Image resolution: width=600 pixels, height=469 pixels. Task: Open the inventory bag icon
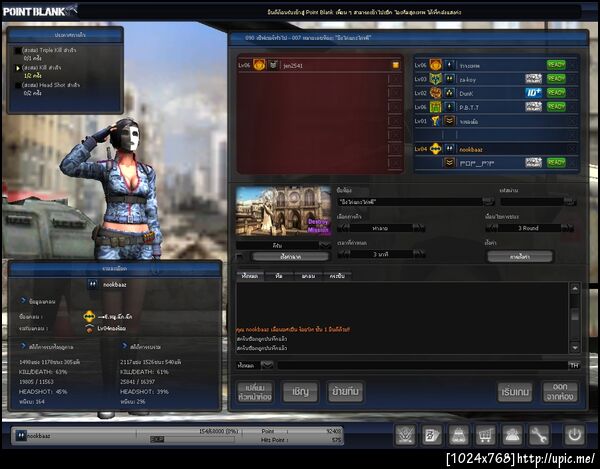click(459, 435)
